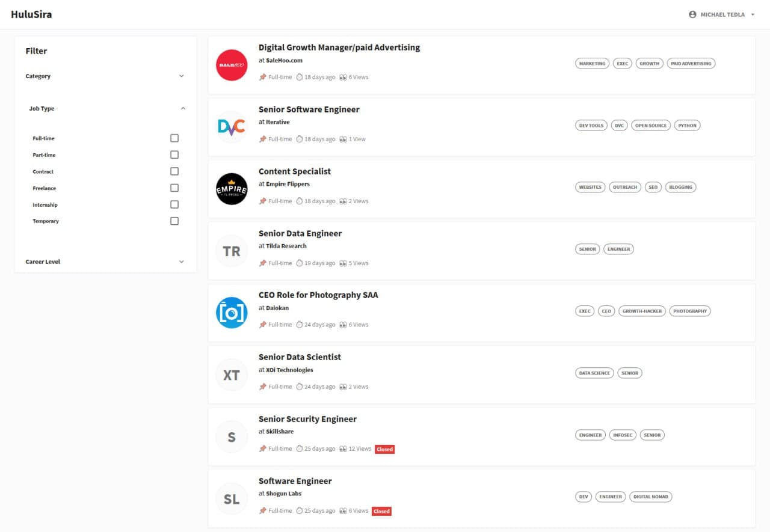Check the Full-time job type checkbox

coord(174,138)
